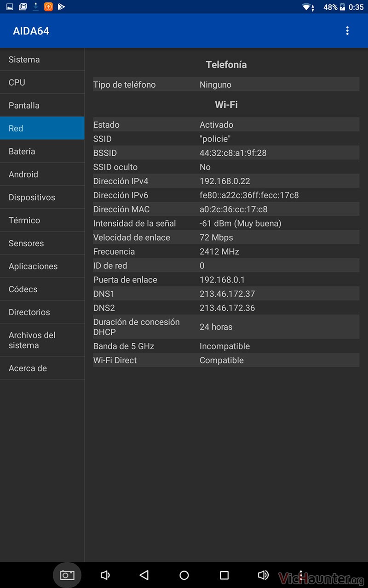Screen dimensions: 368x588
Task: Tap the home circle navigation button
Action: pyautogui.click(x=184, y=575)
